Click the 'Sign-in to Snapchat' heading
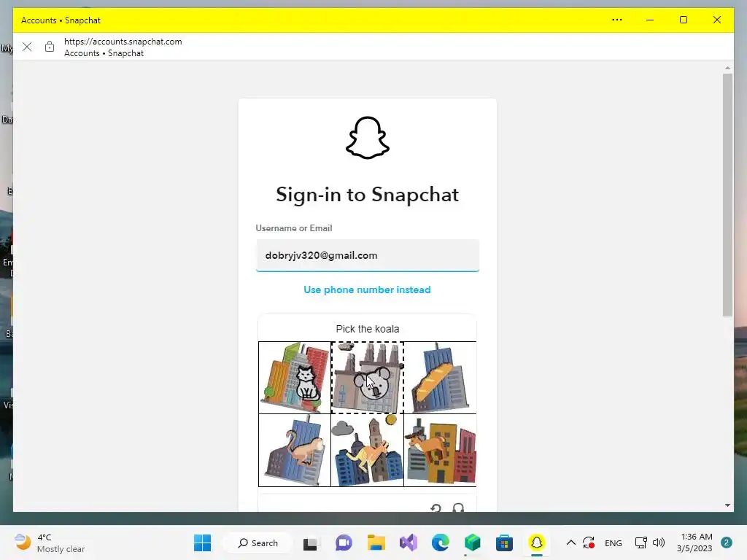The image size is (747, 560). [368, 195]
